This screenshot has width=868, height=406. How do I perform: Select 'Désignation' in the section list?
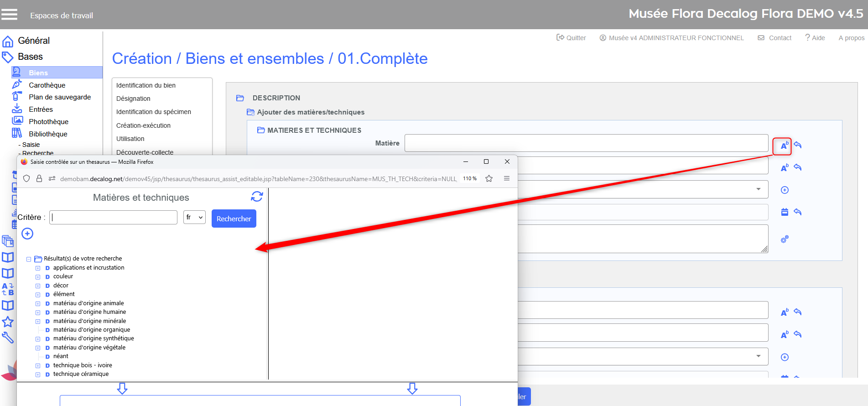(133, 99)
